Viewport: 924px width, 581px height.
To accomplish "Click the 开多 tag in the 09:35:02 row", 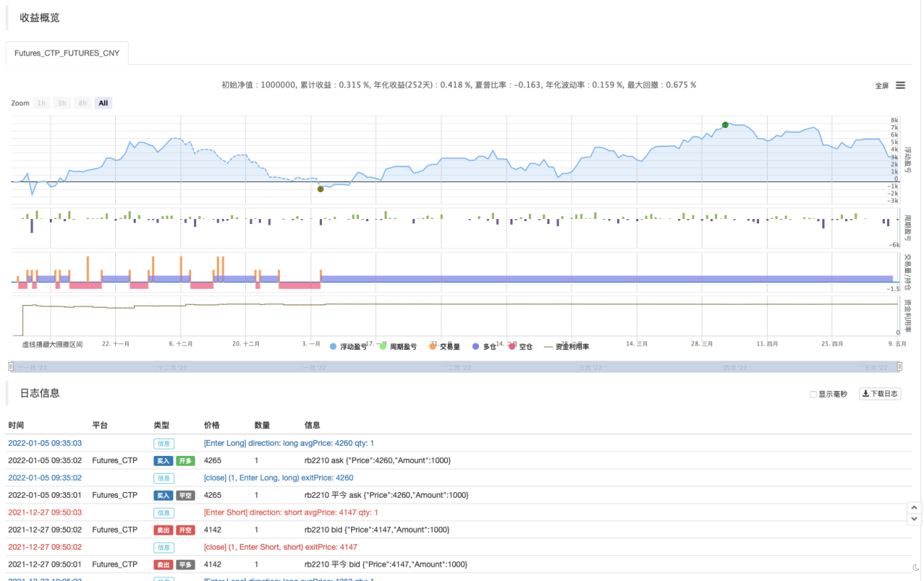I will click(186, 461).
